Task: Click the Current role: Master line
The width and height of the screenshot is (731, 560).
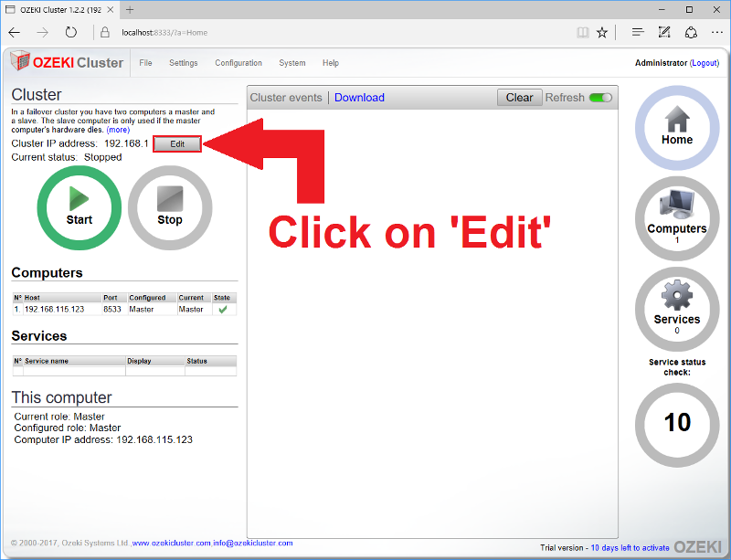Action: tap(59, 417)
